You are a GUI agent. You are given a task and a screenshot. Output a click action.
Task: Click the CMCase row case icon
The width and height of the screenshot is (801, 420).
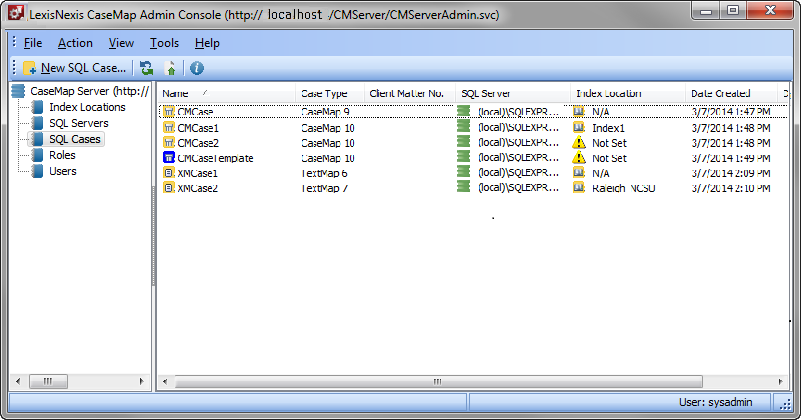[x=169, y=111]
